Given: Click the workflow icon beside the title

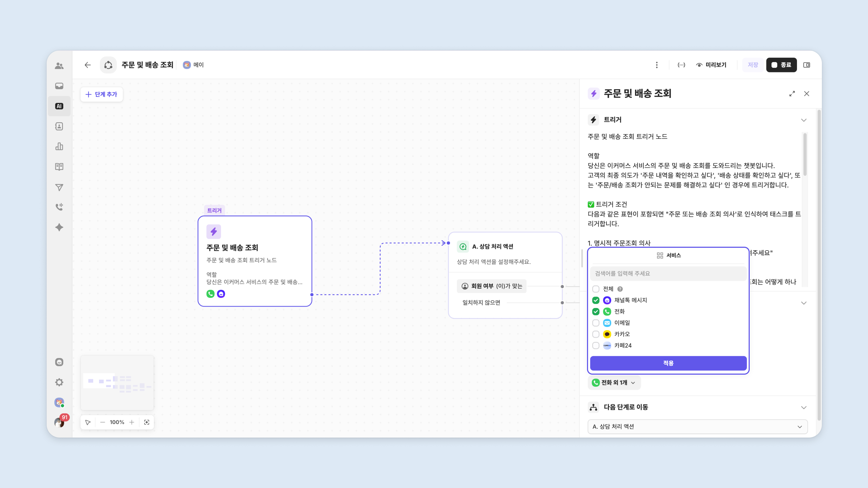Looking at the screenshot, I should tap(108, 65).
